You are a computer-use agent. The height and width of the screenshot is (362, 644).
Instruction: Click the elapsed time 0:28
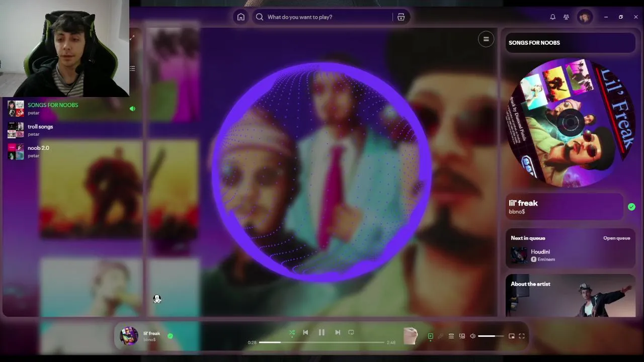pyautogui.click(x=252, y=342)
